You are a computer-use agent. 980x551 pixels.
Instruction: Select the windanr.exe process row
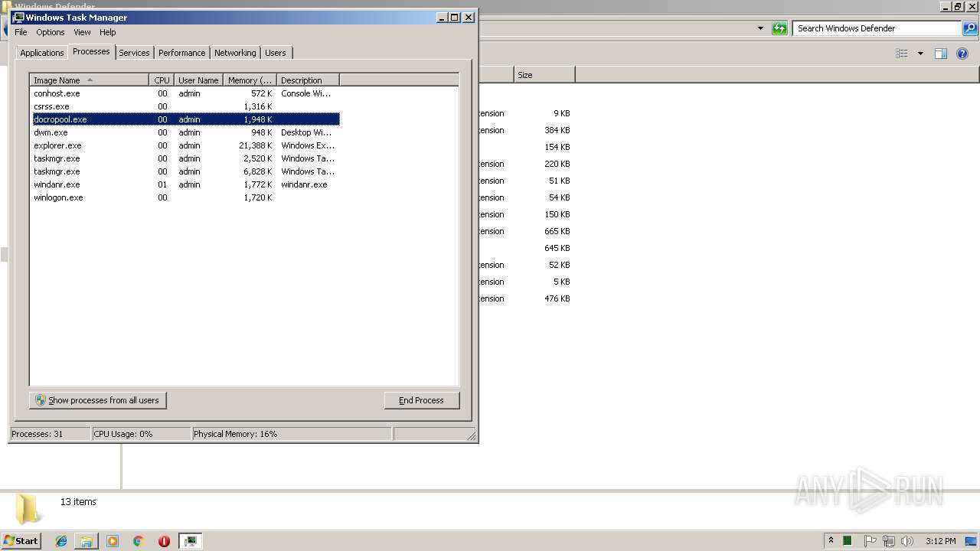coord(185,184)
